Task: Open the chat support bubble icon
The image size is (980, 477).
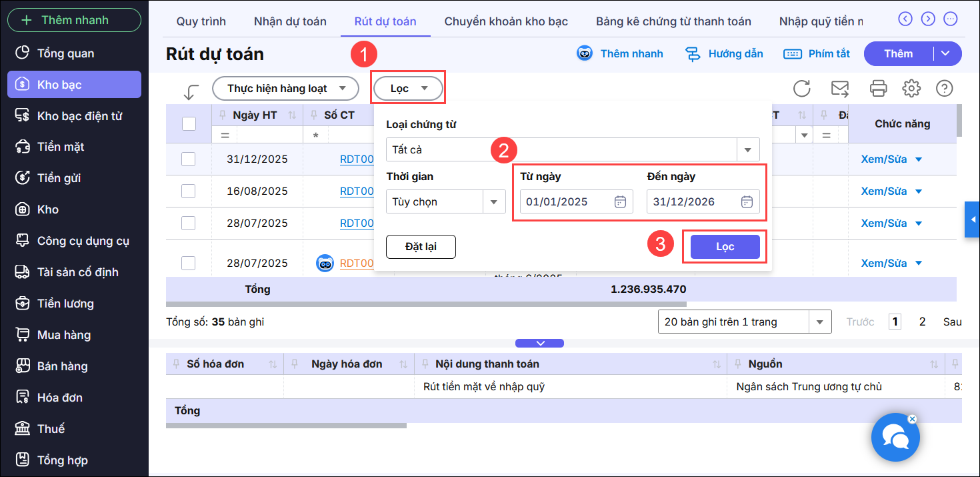Action: (895, 438)
